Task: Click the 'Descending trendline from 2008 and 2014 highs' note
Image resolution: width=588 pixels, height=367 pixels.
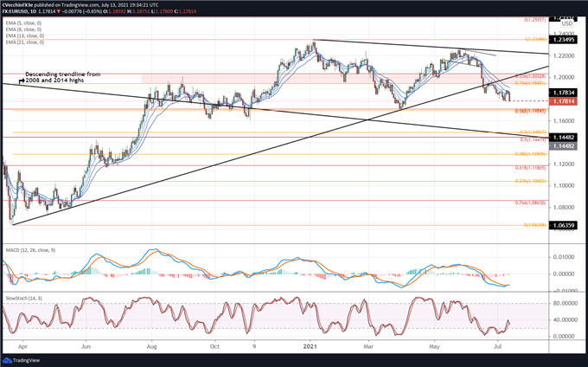Action: (x=62, y=77)
